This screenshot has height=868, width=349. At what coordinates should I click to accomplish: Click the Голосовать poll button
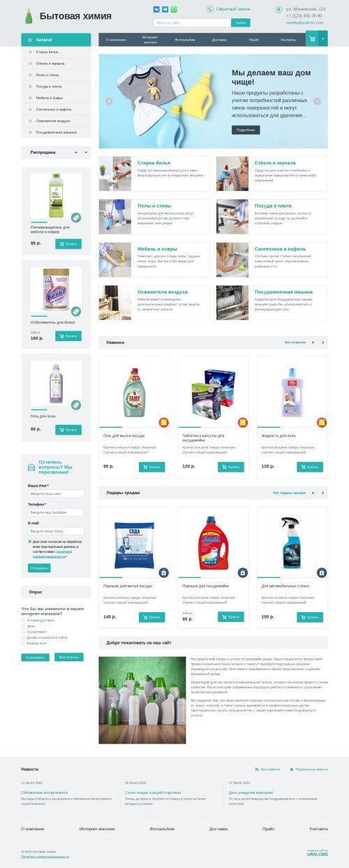click(36, 658)
